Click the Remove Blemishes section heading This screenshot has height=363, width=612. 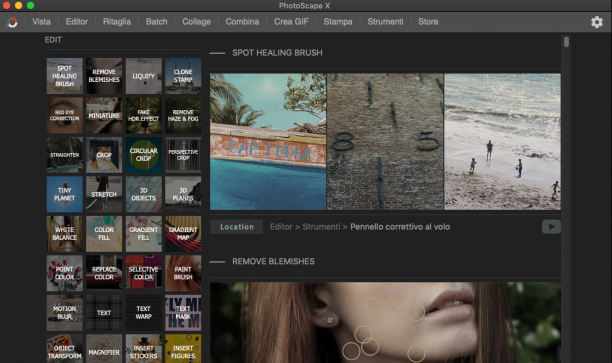[x=273, y=262]
